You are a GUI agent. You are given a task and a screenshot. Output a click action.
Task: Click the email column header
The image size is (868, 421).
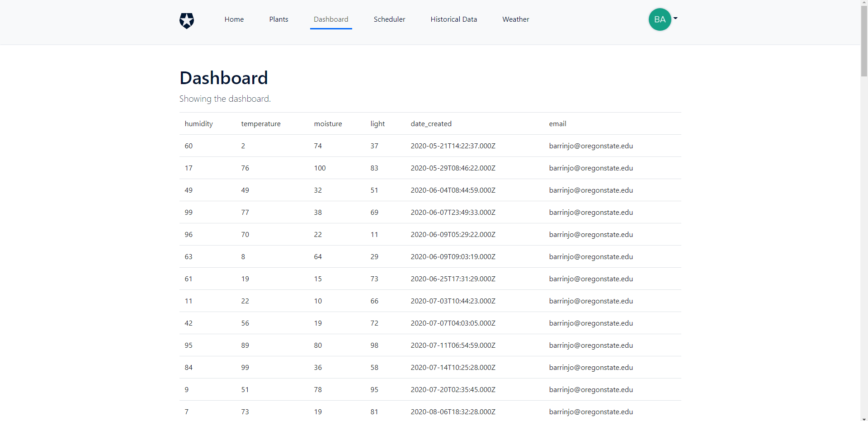(557, 124)
